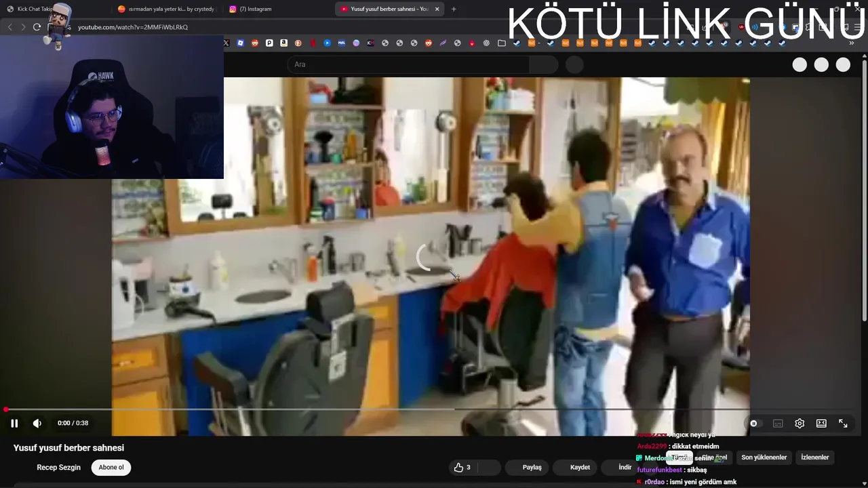Go forward with the browser forward arrow
The image size is (868, 488).
(x=23, y=27)
